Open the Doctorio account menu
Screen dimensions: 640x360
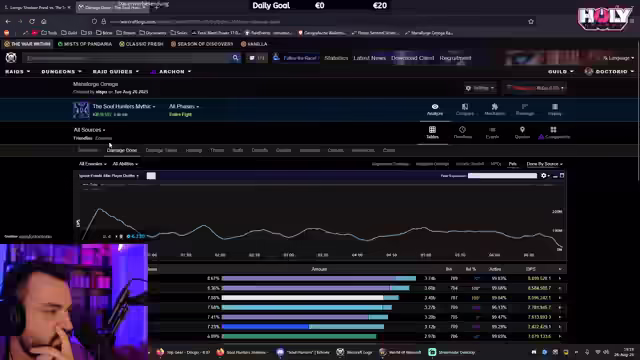click(609, 71)
